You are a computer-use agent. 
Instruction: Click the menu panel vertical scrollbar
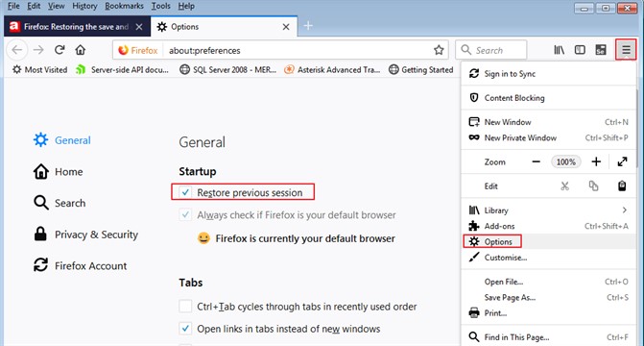638,128
